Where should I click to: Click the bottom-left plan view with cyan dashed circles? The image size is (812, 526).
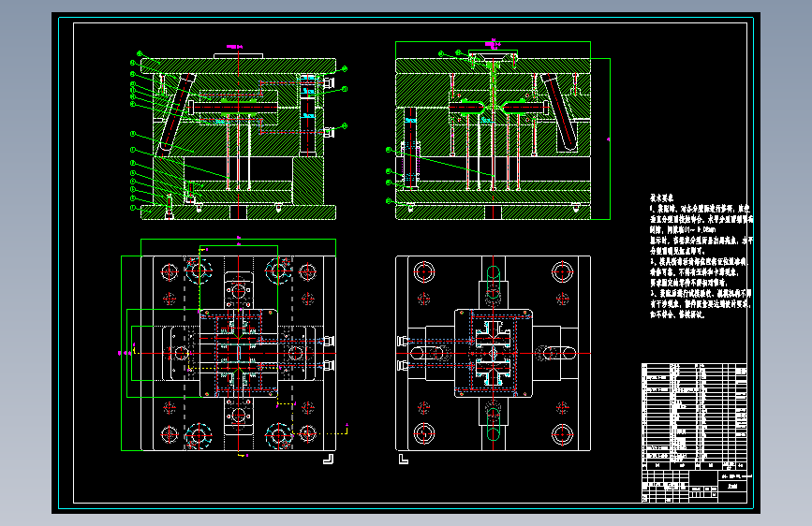point(238,353)
